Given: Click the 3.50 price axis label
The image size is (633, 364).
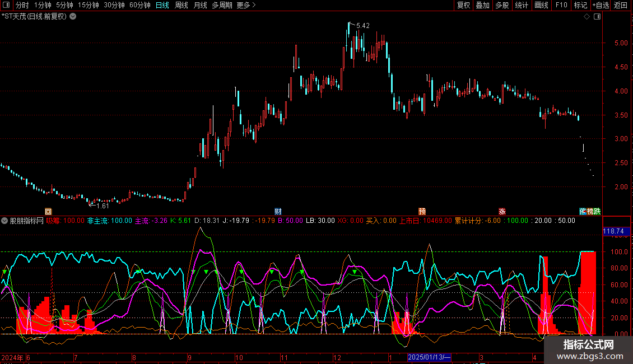Looking at the screenshot, I should pyautogui.click(x=621, y=115).
